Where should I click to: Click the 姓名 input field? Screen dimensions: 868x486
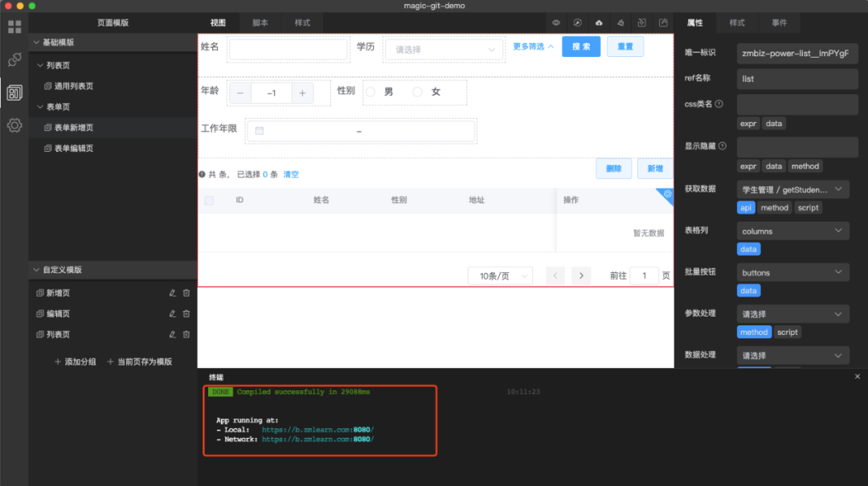click(x=289, y=50)
